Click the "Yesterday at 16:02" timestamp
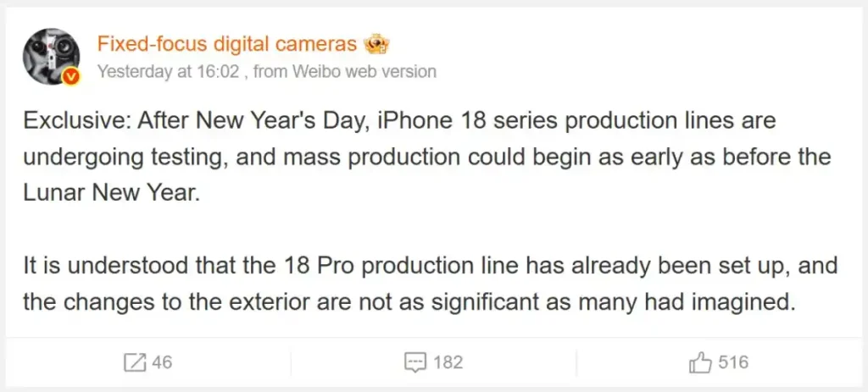The image size is (868, 392). click(170, 71)
